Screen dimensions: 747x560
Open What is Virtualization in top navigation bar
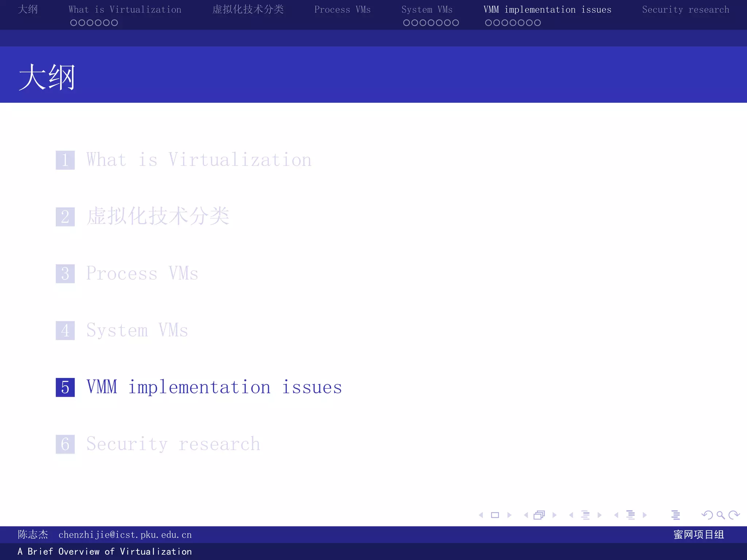point(125,9)
